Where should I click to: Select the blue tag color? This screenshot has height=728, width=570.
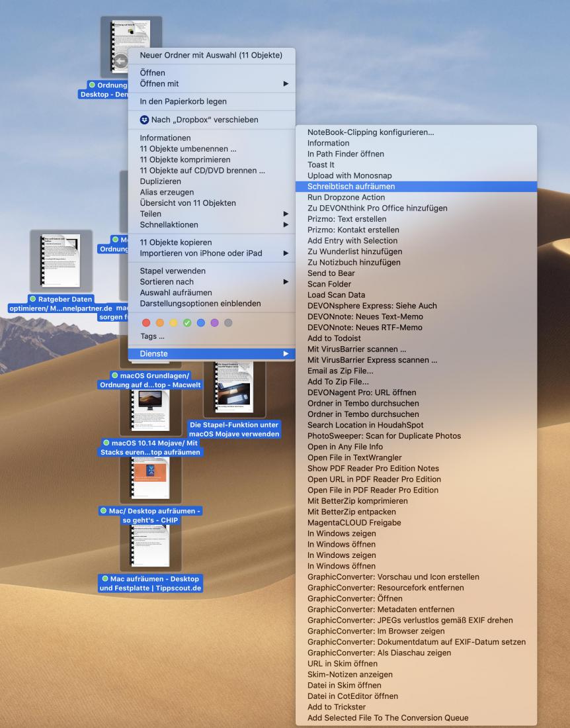[201, 323]
